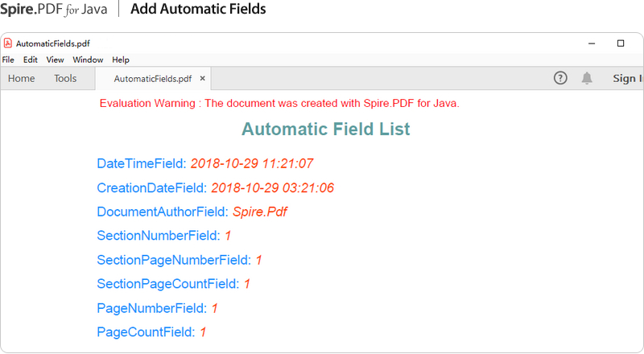Open the File menu
644x354 pixels.
pyautogui.click(x=8, y=60)
